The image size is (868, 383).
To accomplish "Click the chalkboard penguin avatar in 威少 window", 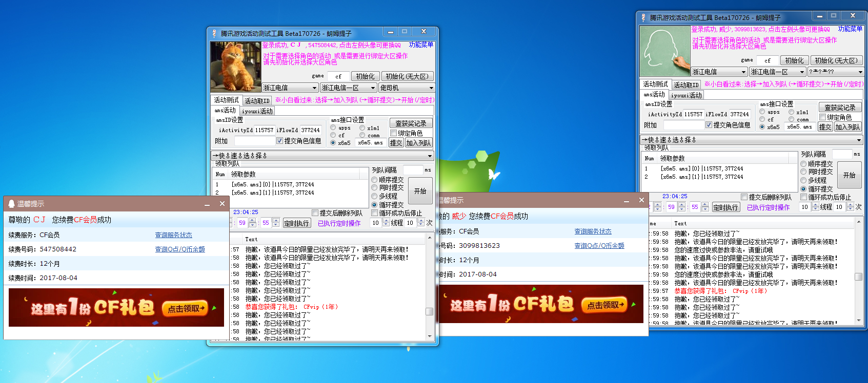I will (x=665, y=51).
